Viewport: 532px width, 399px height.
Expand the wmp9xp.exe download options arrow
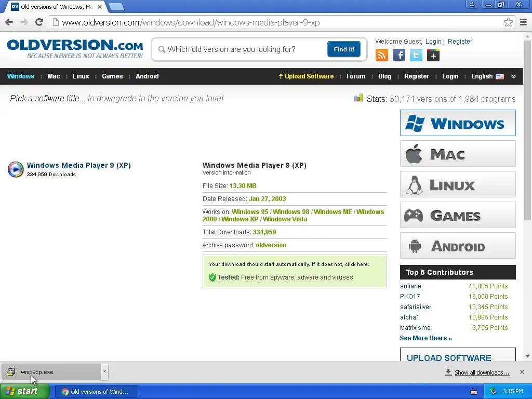point(104,371)
